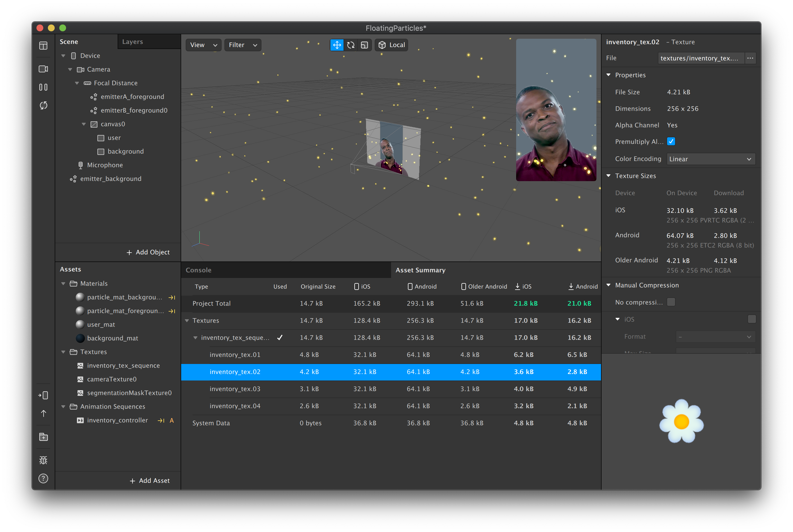
Task: Switch to the Console tab
Action: pos(199,270)
